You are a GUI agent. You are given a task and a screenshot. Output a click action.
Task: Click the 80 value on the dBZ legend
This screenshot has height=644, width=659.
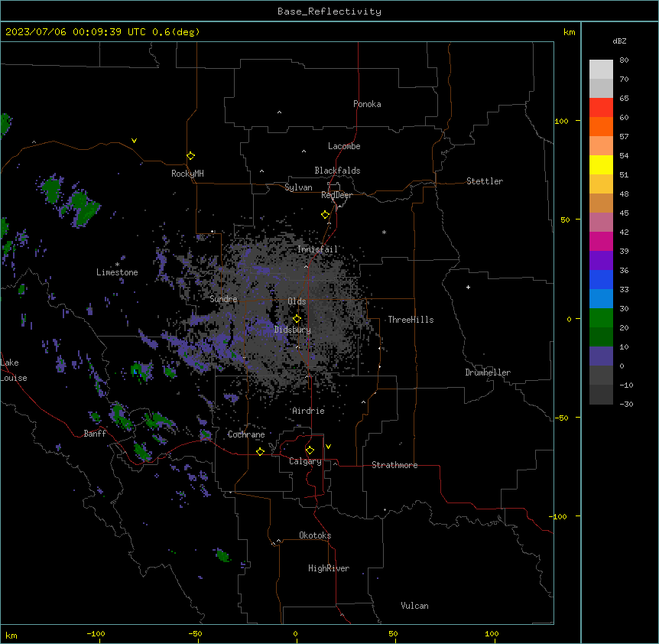click(624, 60)
